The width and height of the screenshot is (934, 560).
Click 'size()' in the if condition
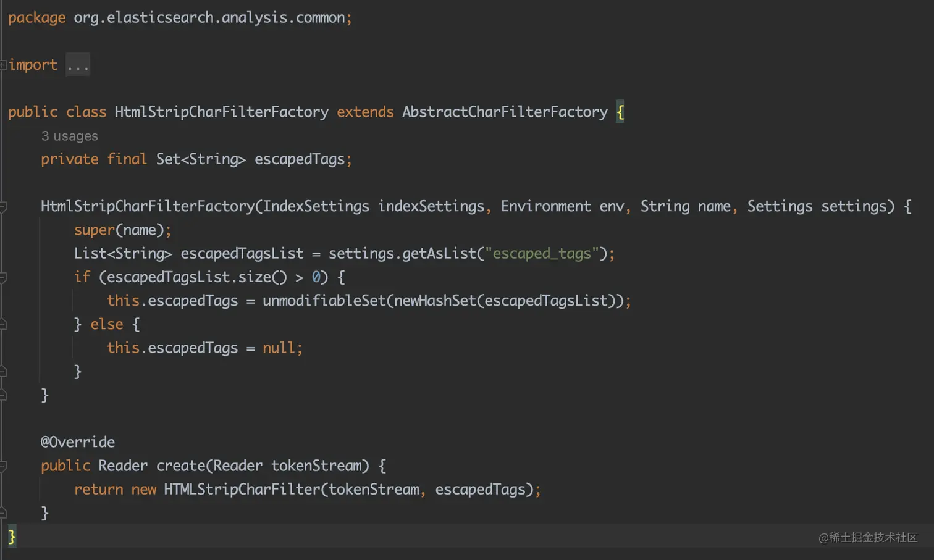[263, 277]
